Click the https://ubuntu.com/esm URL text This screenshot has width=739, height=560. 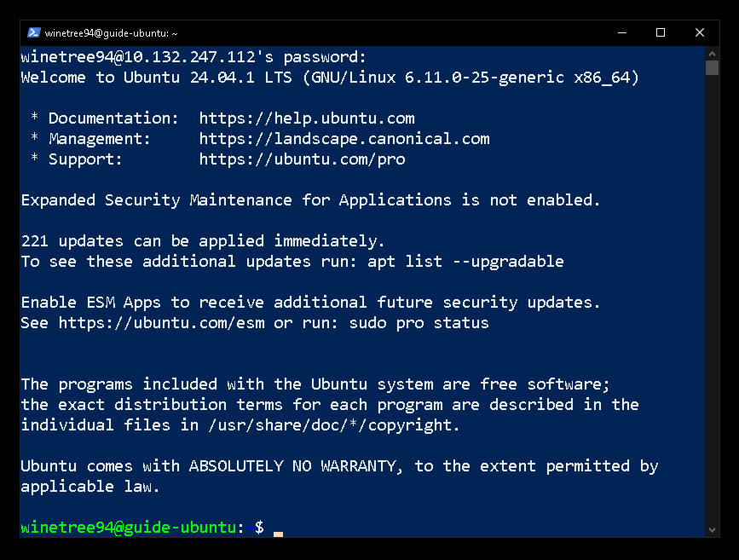[161, 323]
